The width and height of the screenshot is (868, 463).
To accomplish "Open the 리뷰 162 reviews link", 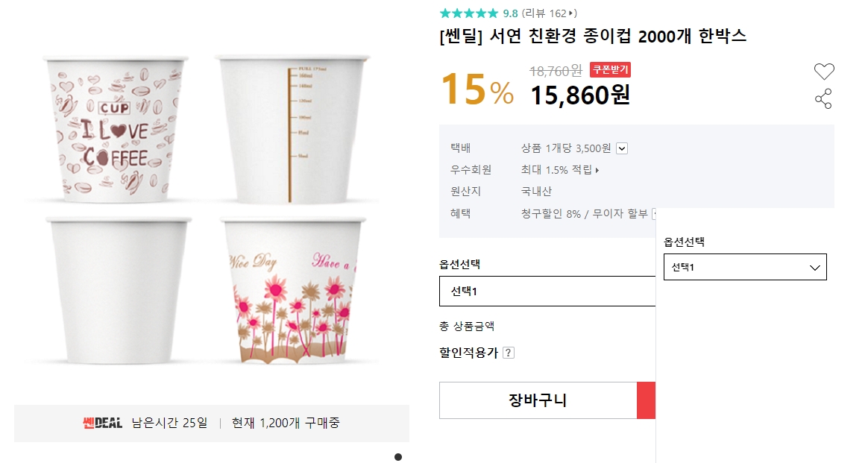I will coord(548,12).
